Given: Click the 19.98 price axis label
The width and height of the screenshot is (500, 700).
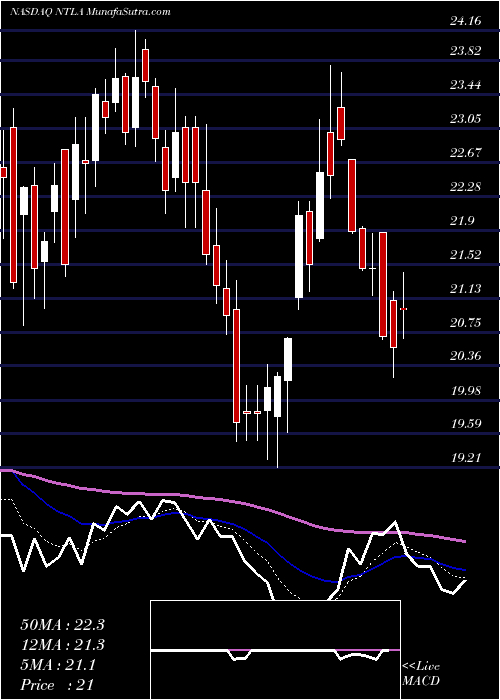Looking at the screenshot, I should [466, 391].
